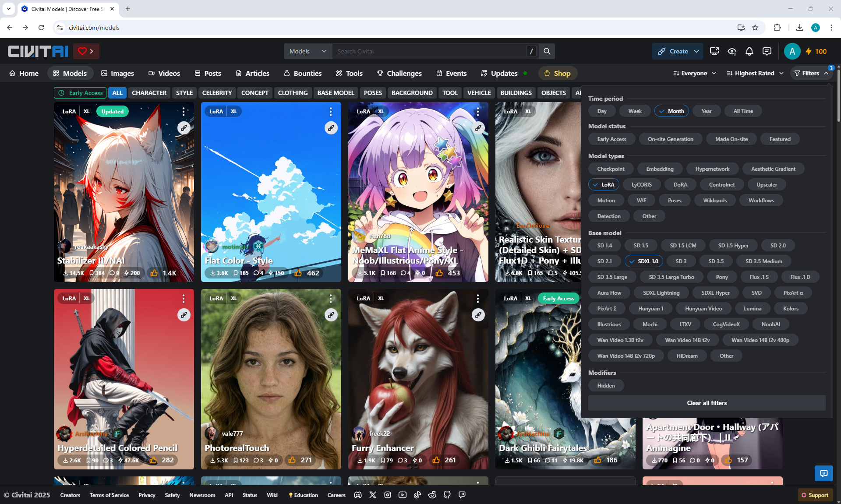Click the search magnifier button

pos(547,51)
